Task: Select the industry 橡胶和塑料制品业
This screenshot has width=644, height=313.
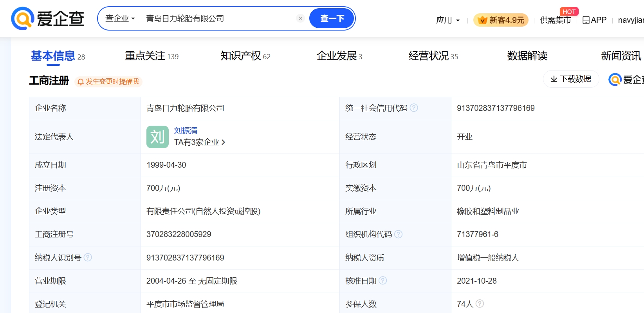Action: [488, 211]
